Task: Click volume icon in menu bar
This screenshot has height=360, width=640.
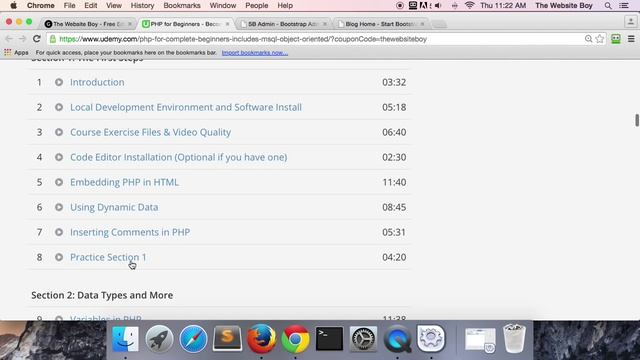Action: [438, 6]
